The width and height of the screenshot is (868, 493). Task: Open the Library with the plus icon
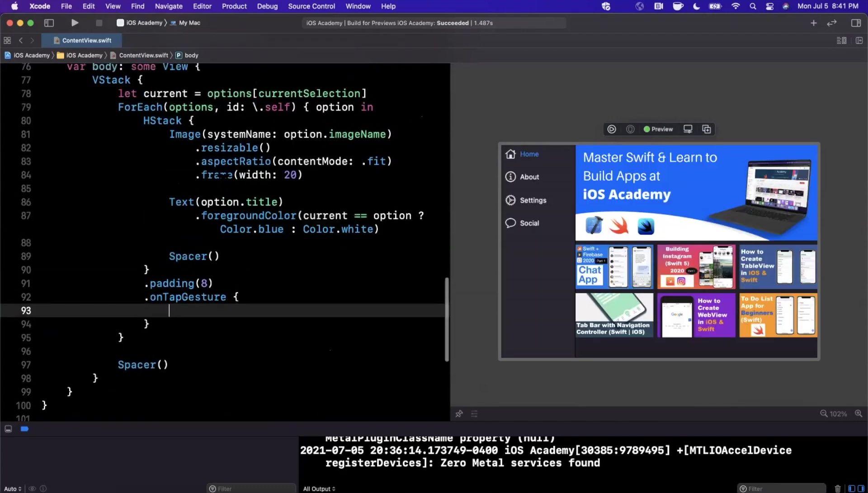click(x=814, y=23)
